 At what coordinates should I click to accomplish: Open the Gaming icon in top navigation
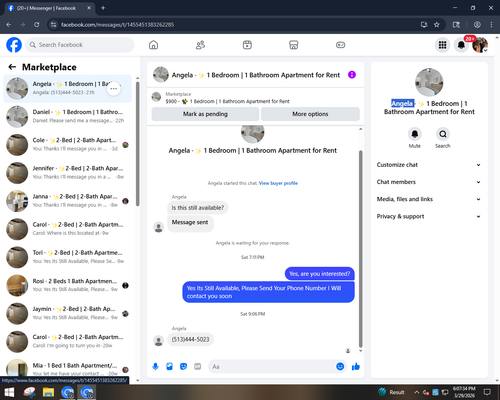tap(340, 45)
